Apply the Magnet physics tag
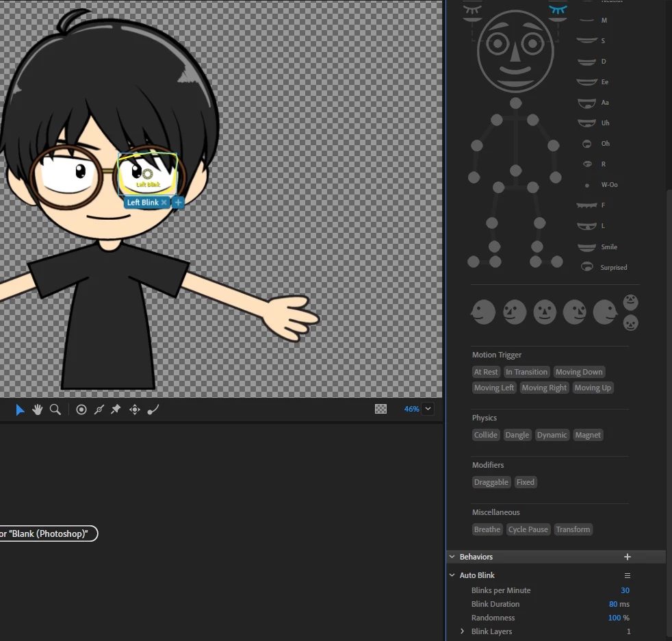The image size is (672, 641). [588, 435]
